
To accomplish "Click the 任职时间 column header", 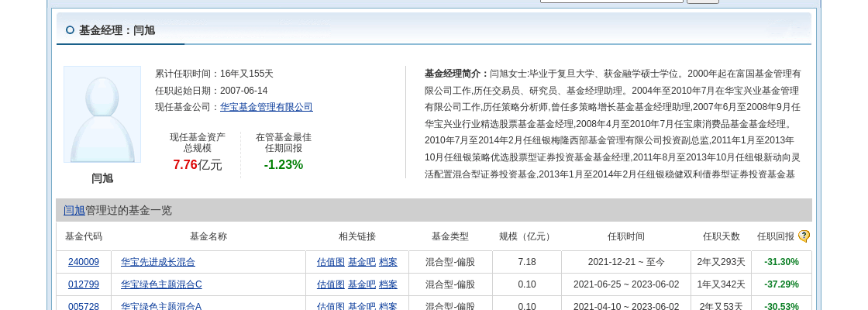I will point(626,236).
